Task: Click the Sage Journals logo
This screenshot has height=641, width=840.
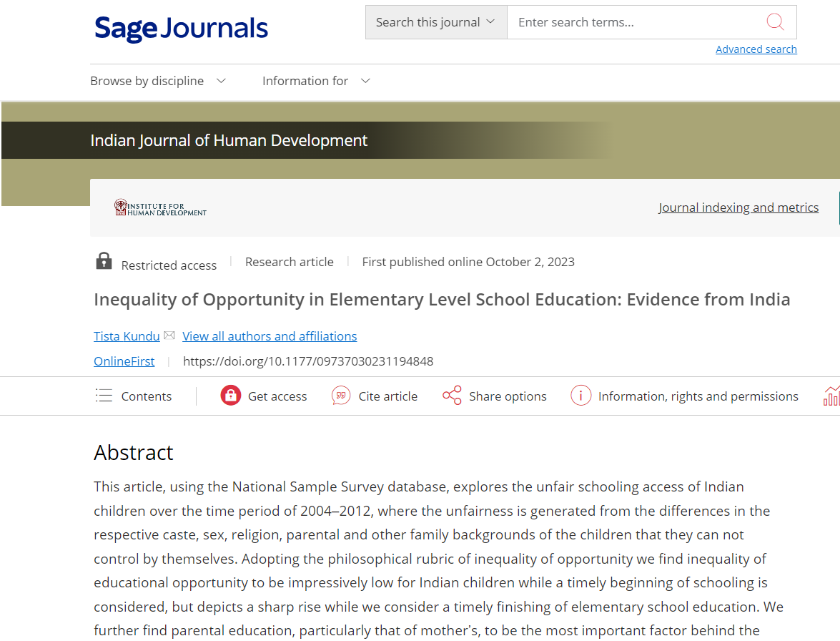Action: click(181, 28)
